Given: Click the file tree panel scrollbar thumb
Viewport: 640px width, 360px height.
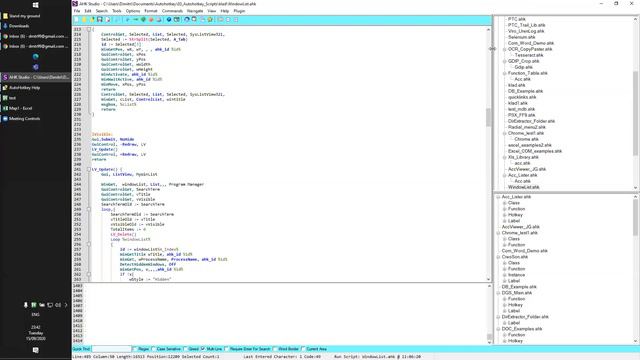Looking at the screenshot, I should click(636, 113).
